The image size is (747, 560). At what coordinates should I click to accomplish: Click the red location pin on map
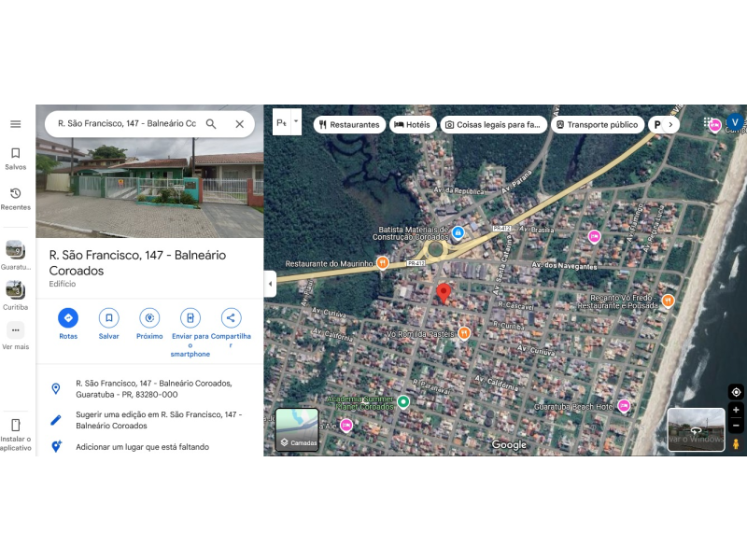[x=444, y=292]
